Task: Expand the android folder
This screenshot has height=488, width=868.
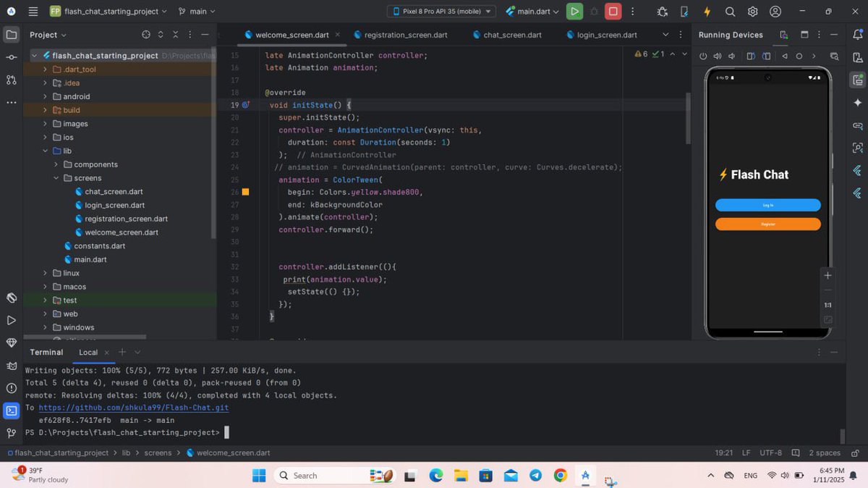Action: click(45, 96)
